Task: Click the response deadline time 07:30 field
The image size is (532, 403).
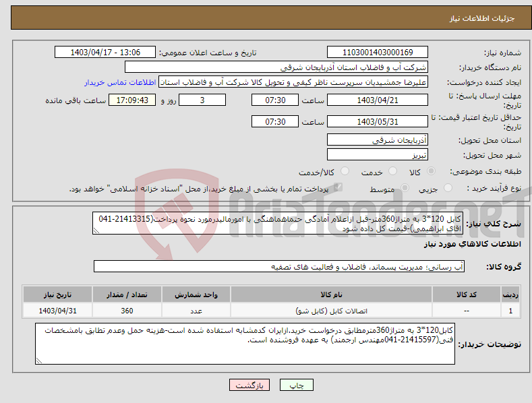Action: coord(275,100)
